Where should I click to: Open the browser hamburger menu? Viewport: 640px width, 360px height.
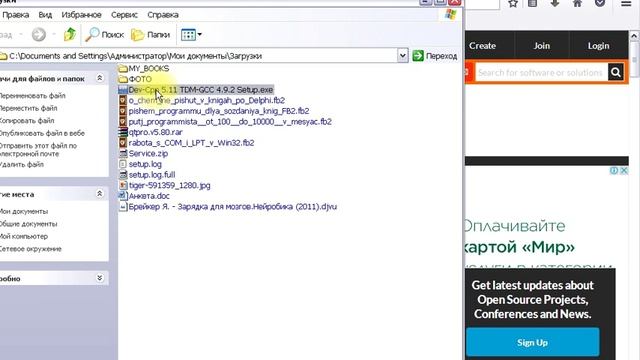(626, 4)
